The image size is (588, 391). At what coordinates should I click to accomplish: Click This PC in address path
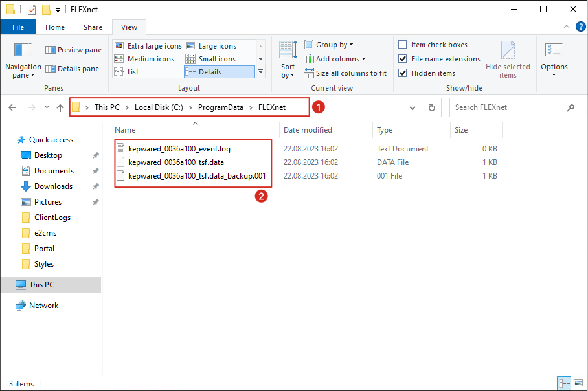click(107, 107)
